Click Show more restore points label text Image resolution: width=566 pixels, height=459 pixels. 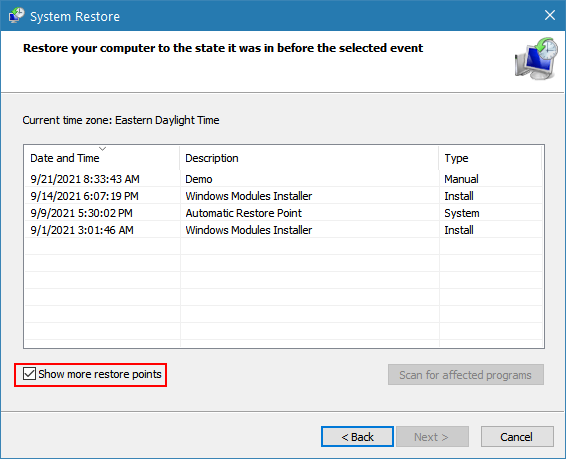pos(100,374)
